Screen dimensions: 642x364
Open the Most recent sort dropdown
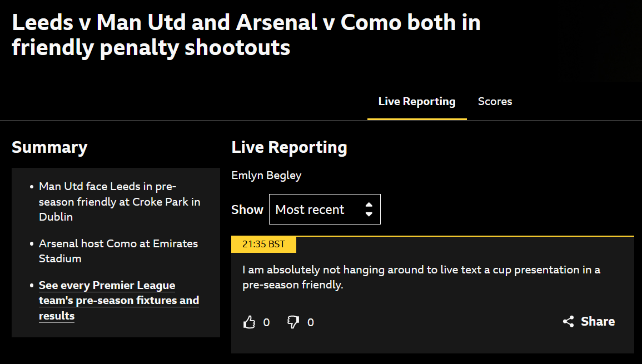pos(325,209)
